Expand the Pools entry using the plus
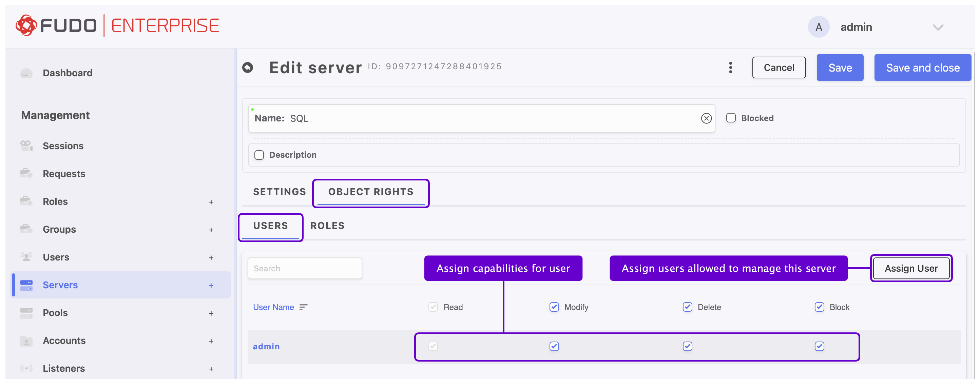The height and width of the screenshot is (387, 980). (211, 313)
